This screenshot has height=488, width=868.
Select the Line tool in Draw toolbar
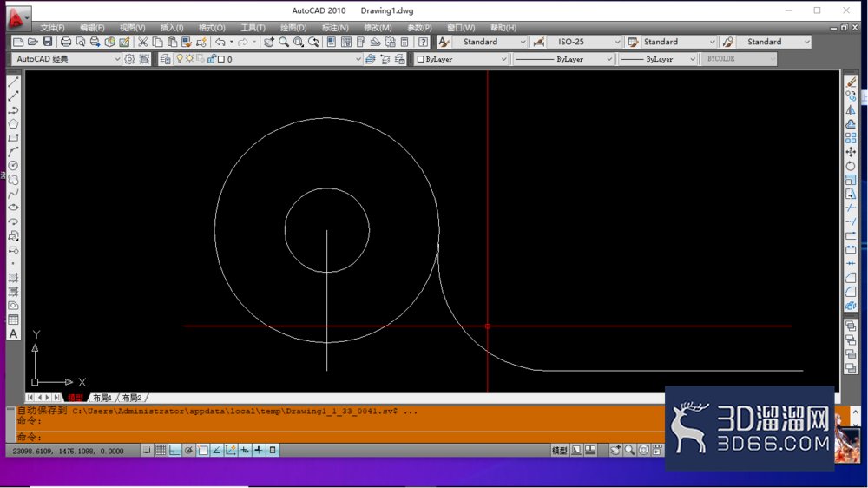(x=13, y=82)
